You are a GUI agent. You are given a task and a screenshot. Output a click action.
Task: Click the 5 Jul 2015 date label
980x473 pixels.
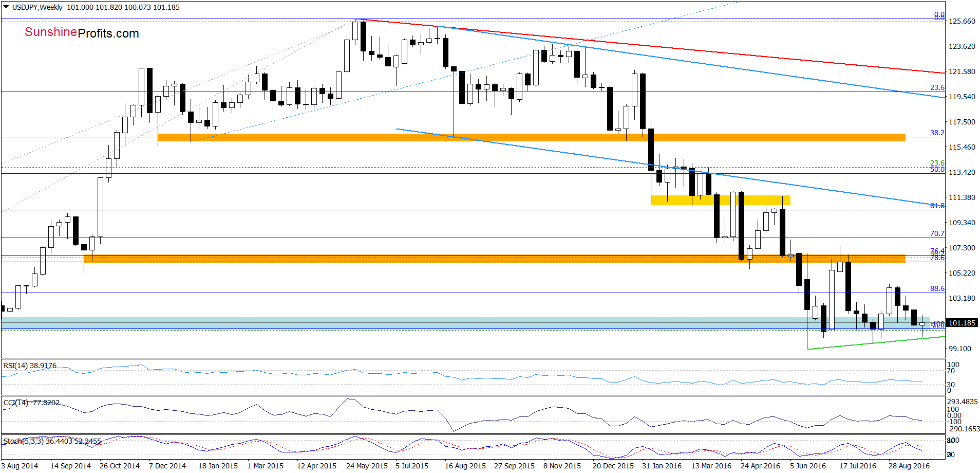(x=412, y=466)
